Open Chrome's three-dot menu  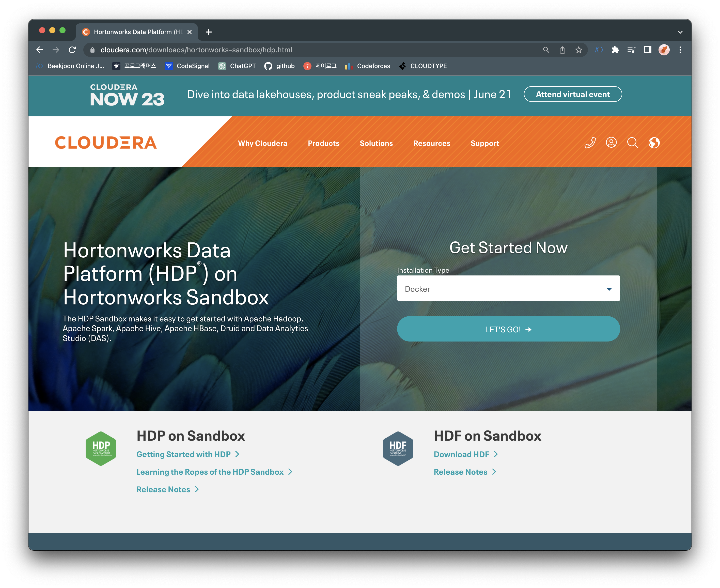(680, 50)
